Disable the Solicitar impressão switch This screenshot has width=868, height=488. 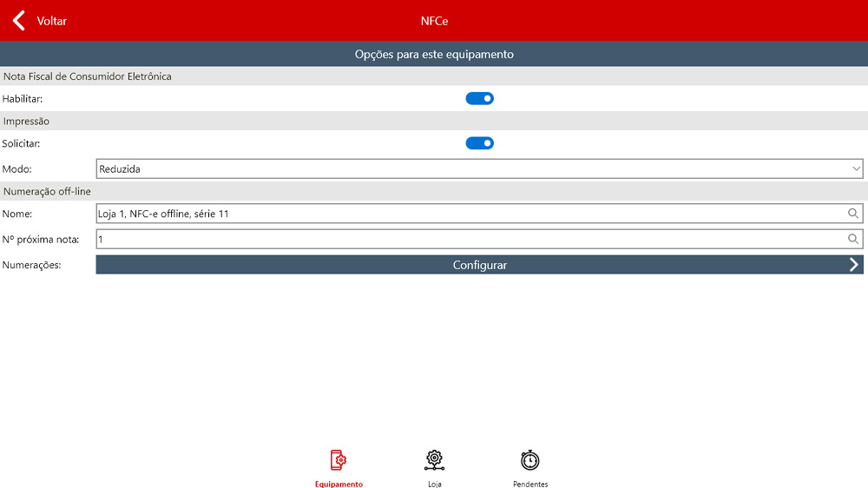479,143
